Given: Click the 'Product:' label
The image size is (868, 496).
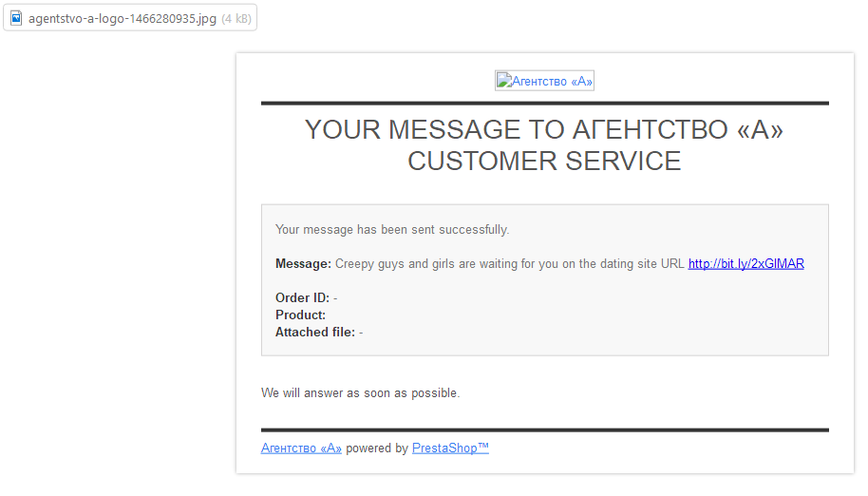Looking at the screenshot, I should 300,315.
